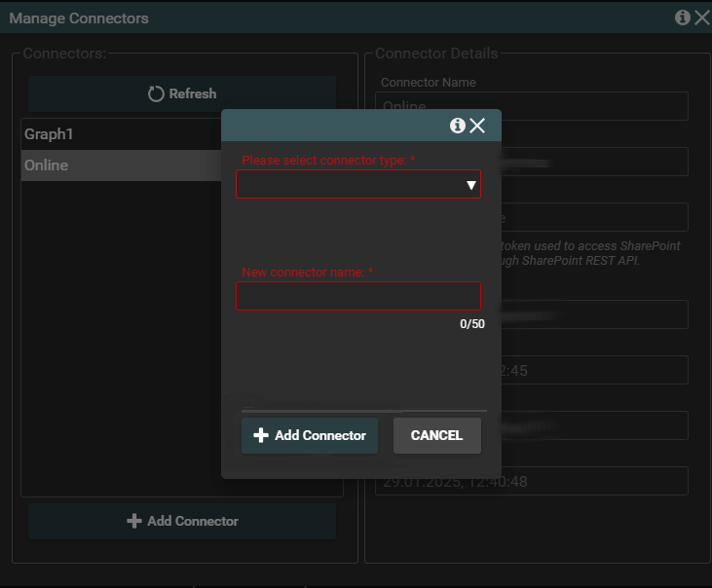Click the details field ending in :45
712x588 pixels.
click(594, 370)
